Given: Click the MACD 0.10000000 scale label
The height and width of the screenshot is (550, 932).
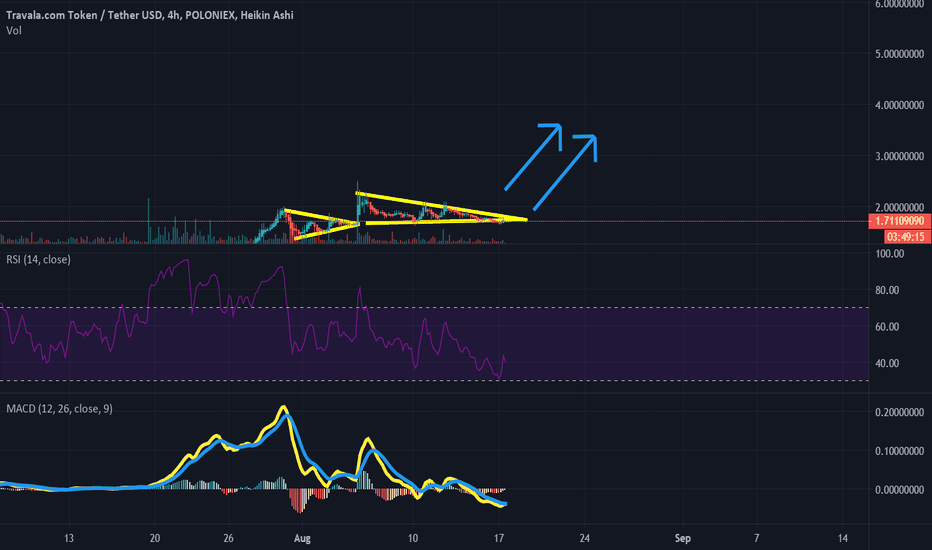Looking at the screenshot, I should pos(899,451).
